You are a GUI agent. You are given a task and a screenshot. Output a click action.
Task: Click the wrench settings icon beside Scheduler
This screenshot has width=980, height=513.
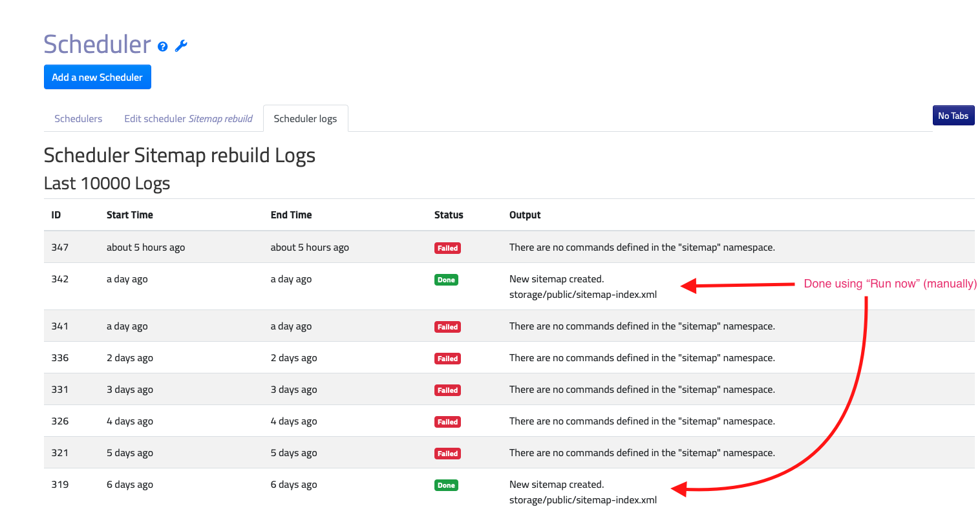(181, 46)
